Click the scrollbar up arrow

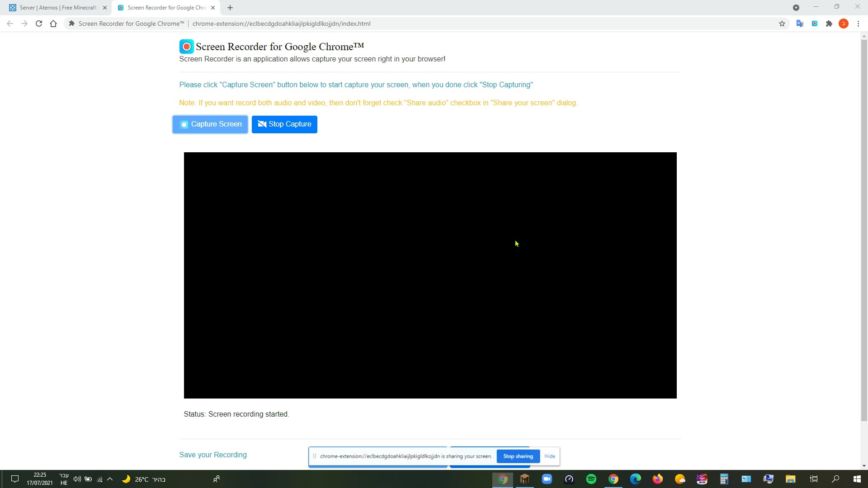coord(864,36)
